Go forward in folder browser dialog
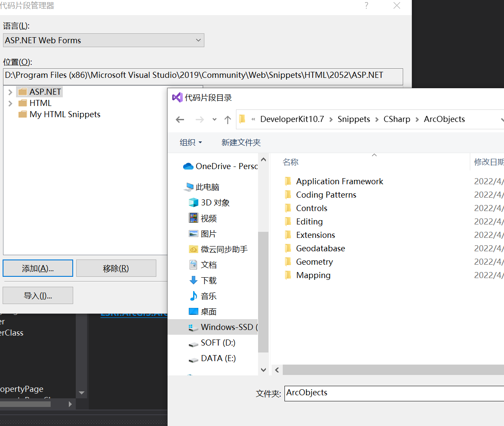Viewport: 504px width, 426px height. [200, 120]
